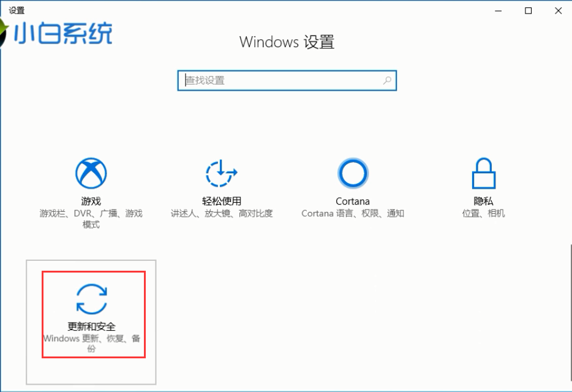
Task: Click the 位置、相机 description text
Action: click(484, 214)
